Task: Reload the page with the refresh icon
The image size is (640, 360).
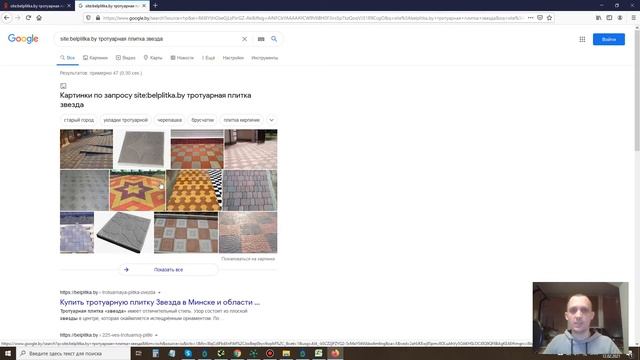Action: point(28,18)
